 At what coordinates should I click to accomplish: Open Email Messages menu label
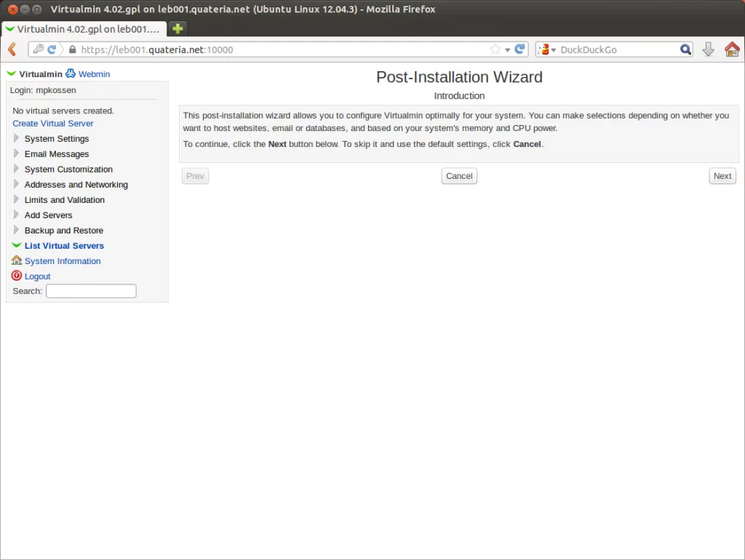57,154
